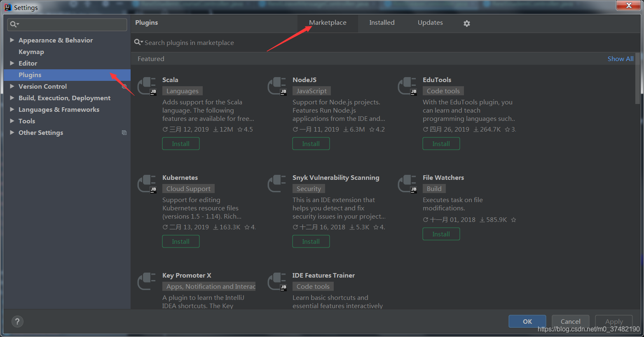Image resolution: width=644 pixels, height=337 pixels.
Task: Open the Scala plugin title
Action: pyautogui.click(x=170, y=80)
